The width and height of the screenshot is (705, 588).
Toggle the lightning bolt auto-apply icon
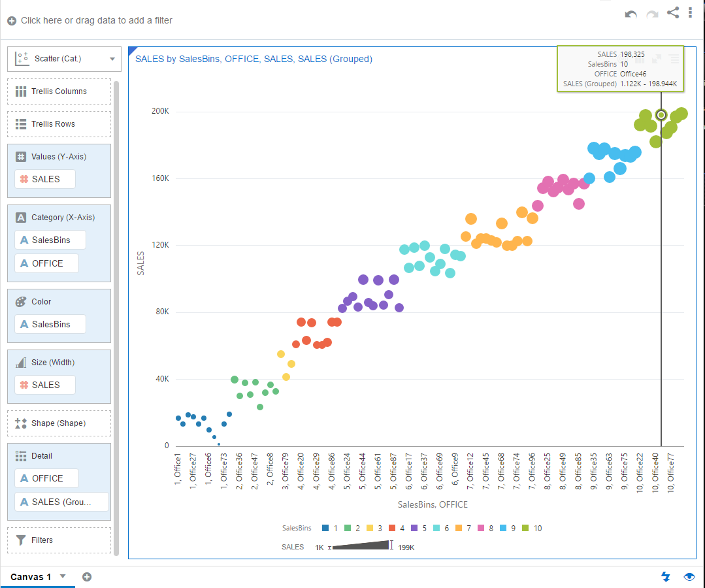pos(665,577)
